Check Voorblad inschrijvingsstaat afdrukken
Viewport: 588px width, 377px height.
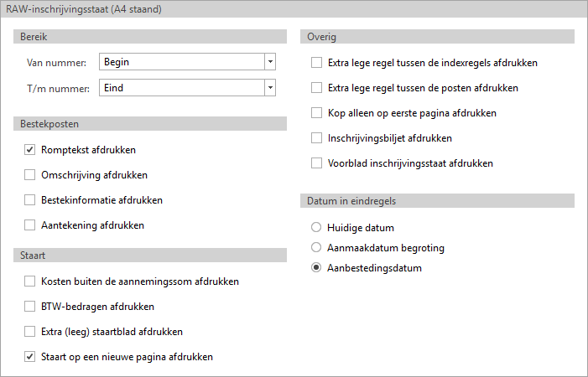click(316, 163)
